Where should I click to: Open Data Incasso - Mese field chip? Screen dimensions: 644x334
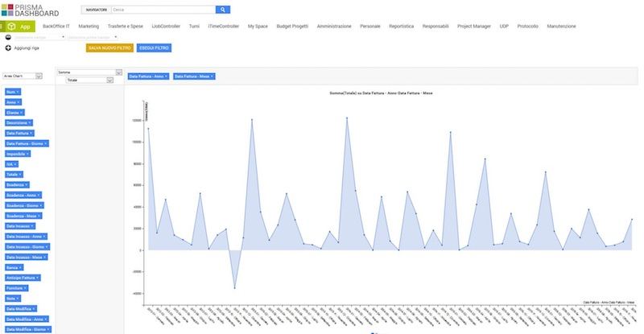27,258
